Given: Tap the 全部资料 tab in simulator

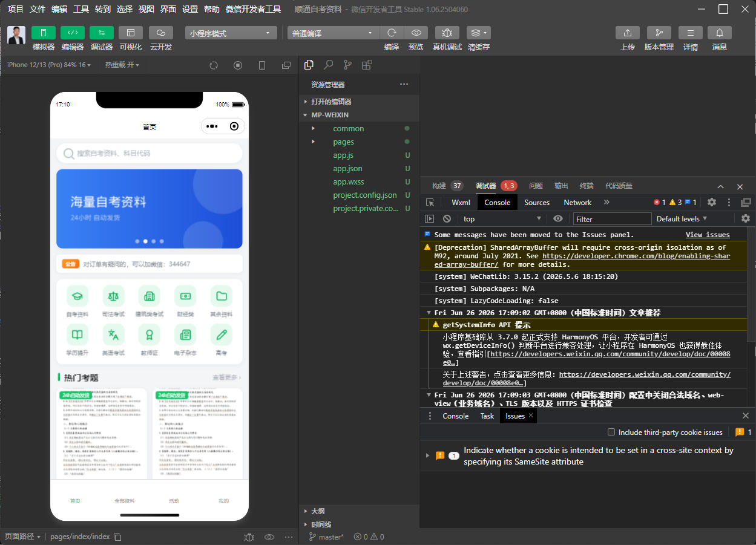Looking at the screenshot, I should coord(125,501).
